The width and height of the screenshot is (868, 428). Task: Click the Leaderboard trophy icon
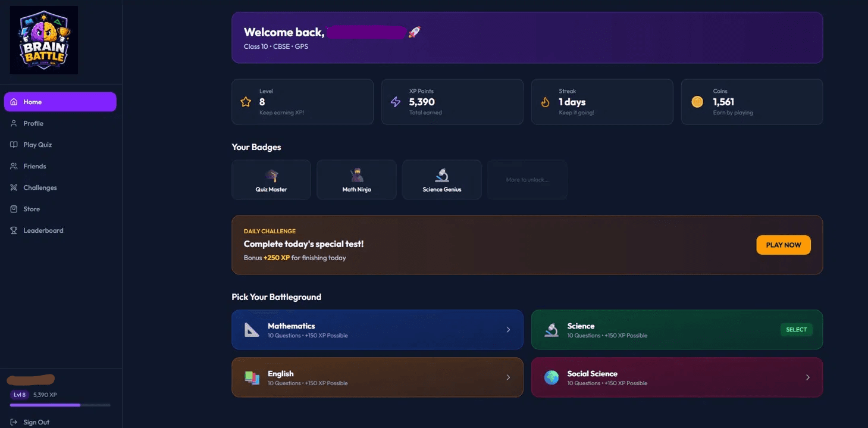pos(14,230)
